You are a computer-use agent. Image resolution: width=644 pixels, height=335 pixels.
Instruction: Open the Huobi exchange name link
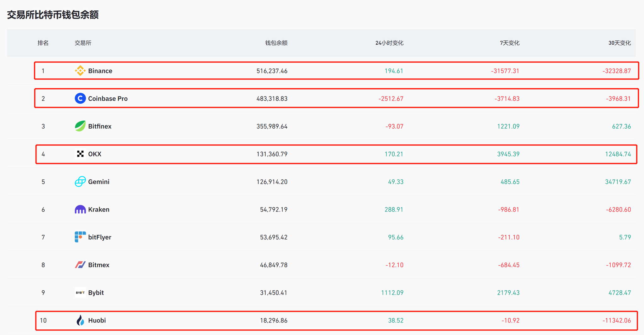tap(97, 320)
